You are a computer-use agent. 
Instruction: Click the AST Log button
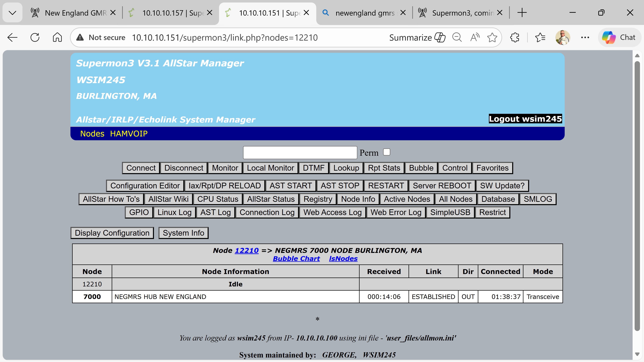click(x=215, y=212)
